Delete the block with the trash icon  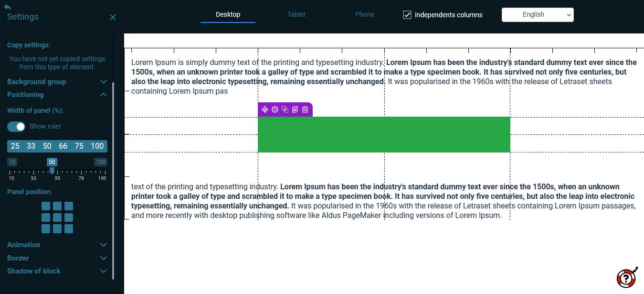[305, 109]
